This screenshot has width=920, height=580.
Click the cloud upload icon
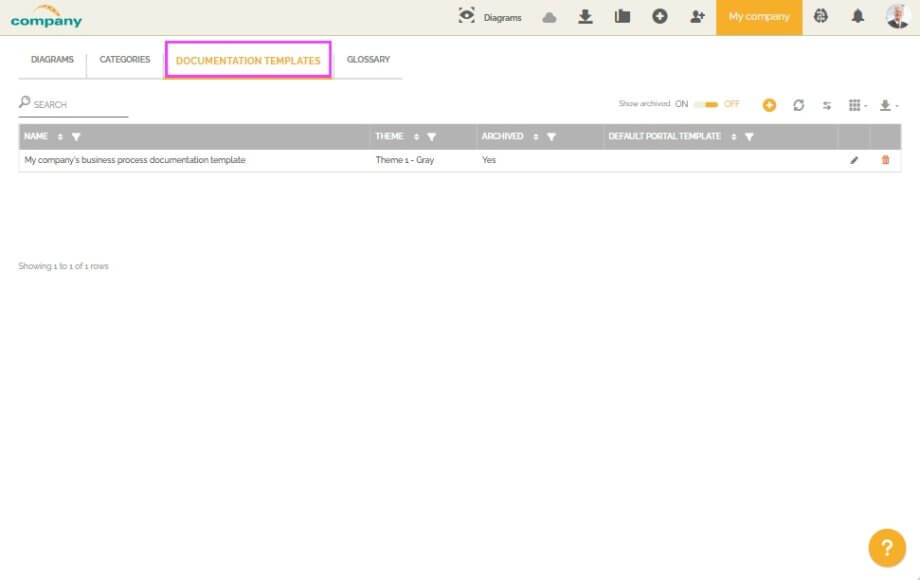coord(549,17)
